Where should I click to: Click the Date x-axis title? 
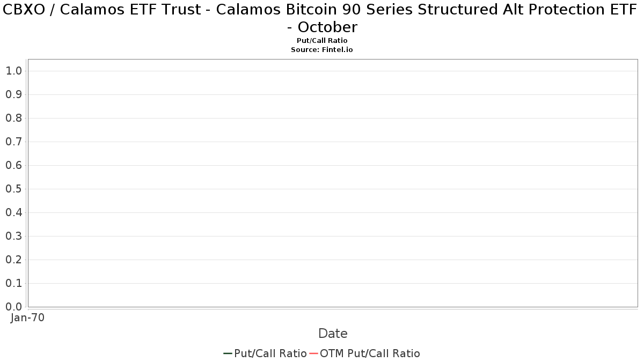click(x=333, y=334)
